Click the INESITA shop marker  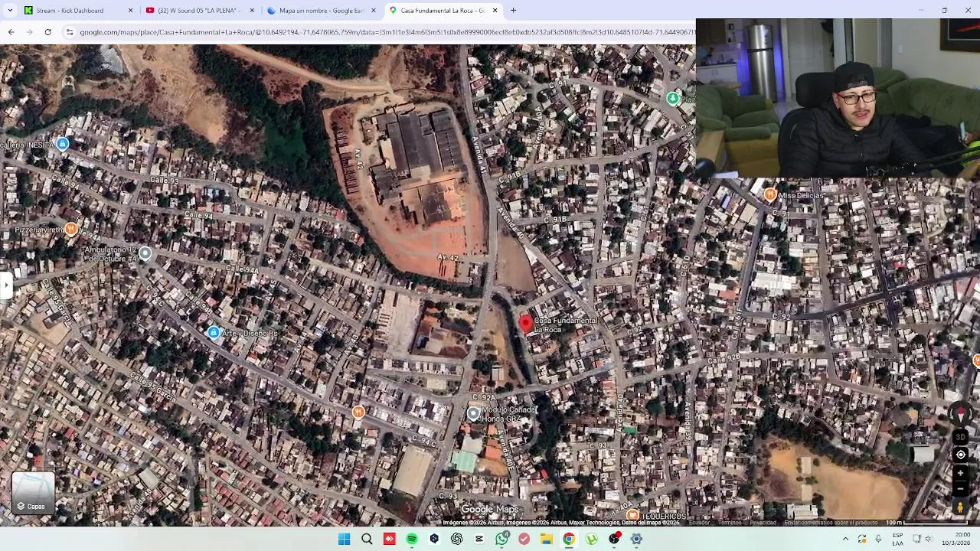coord(63,144)
